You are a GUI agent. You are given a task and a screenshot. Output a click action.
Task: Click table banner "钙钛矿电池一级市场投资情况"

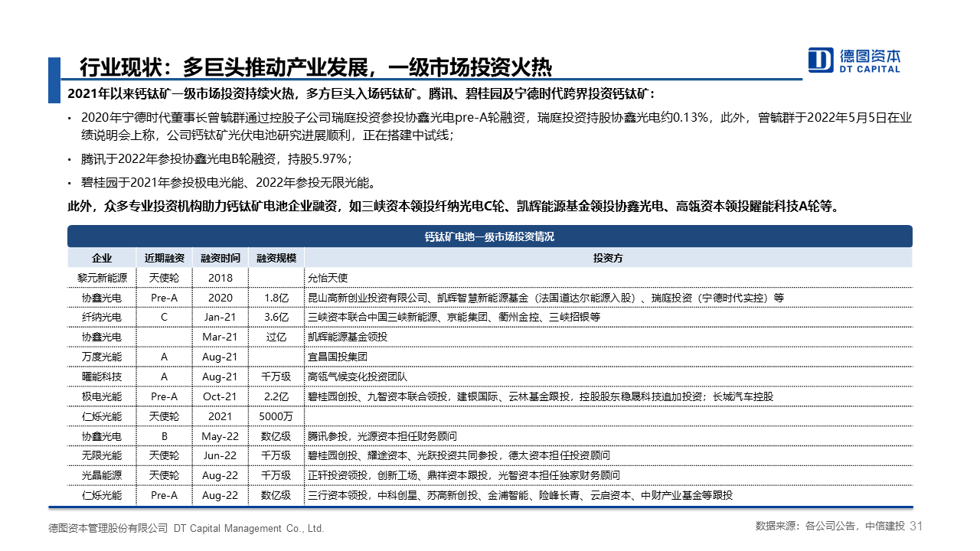click(490, 236)
